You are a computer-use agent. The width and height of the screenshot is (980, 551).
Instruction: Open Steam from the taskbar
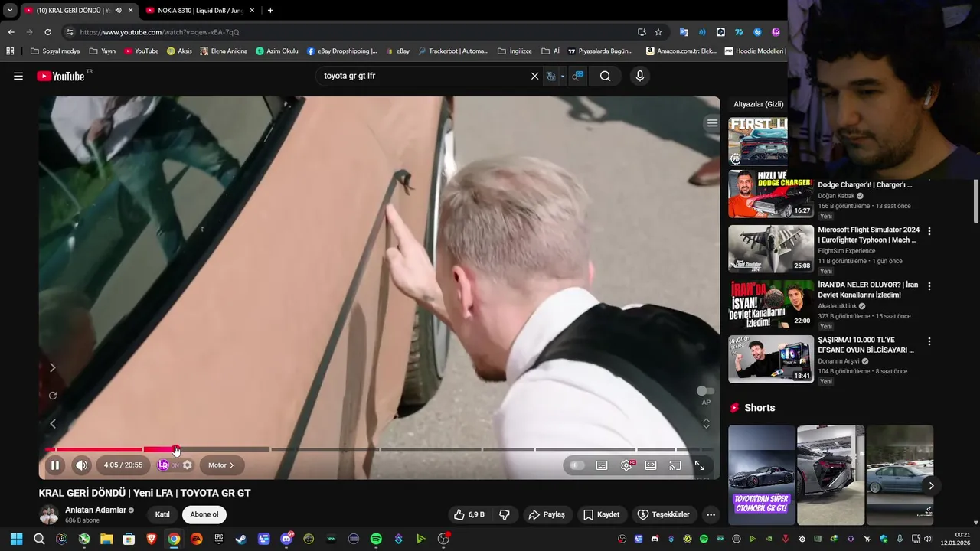(x=241, y=539)
